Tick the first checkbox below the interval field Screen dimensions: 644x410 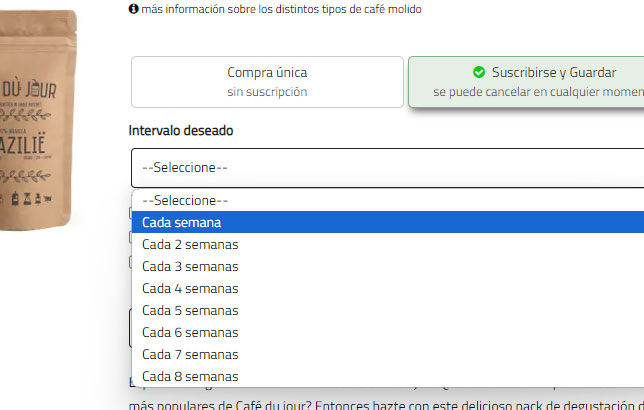point(131,213)
